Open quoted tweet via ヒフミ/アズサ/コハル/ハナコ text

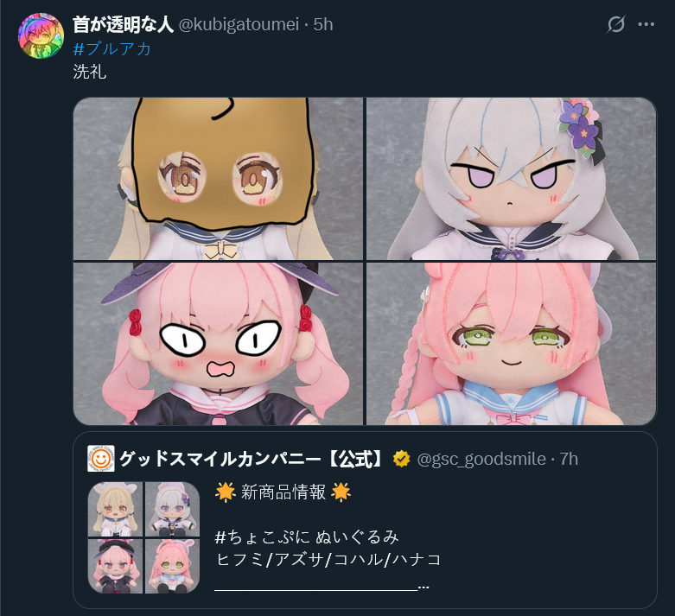(328, 560)
